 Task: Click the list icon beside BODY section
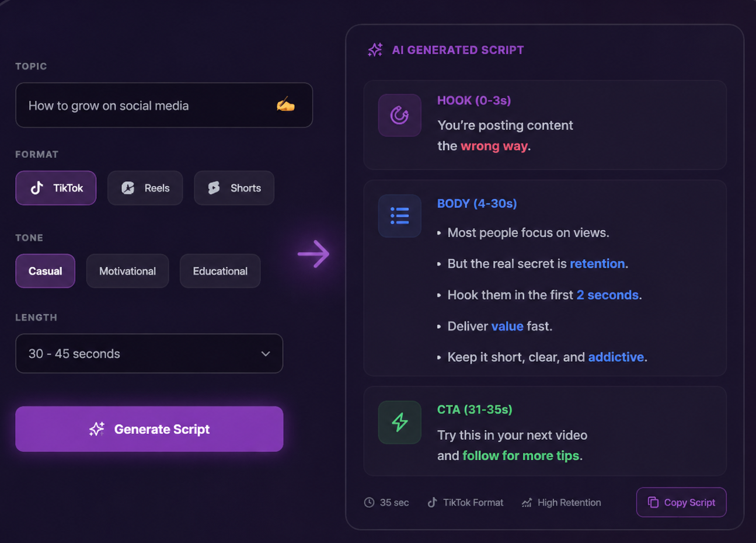point(399,216)
